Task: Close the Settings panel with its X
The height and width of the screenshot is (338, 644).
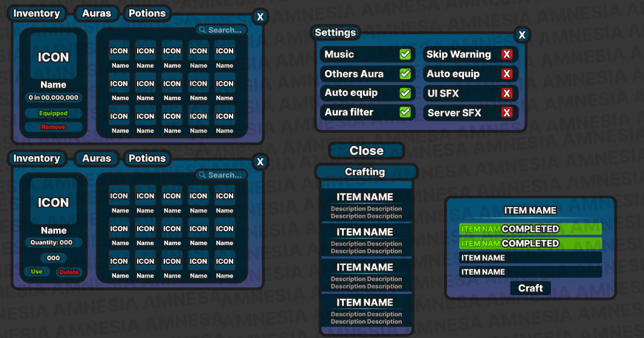Action: point(522,35)
